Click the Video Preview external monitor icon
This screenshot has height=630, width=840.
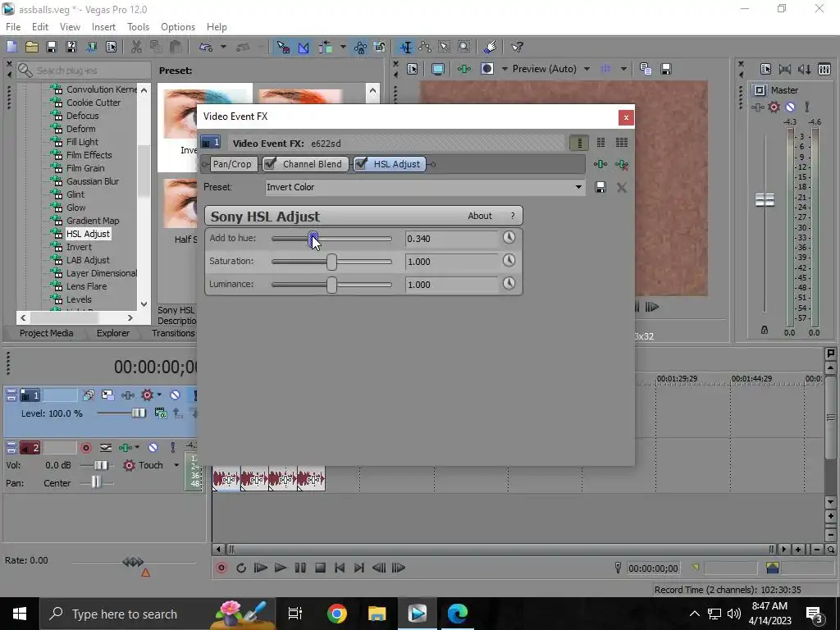438,69
